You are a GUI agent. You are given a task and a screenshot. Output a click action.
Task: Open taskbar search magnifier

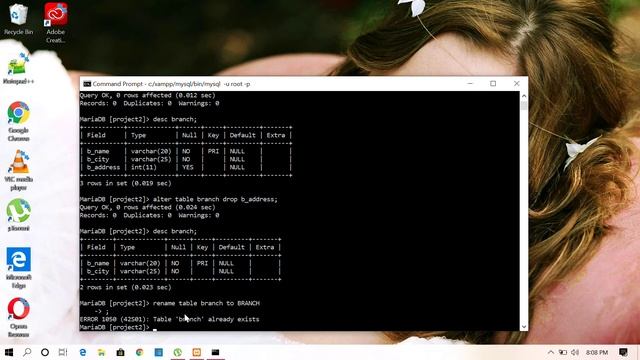pos(27,352)
